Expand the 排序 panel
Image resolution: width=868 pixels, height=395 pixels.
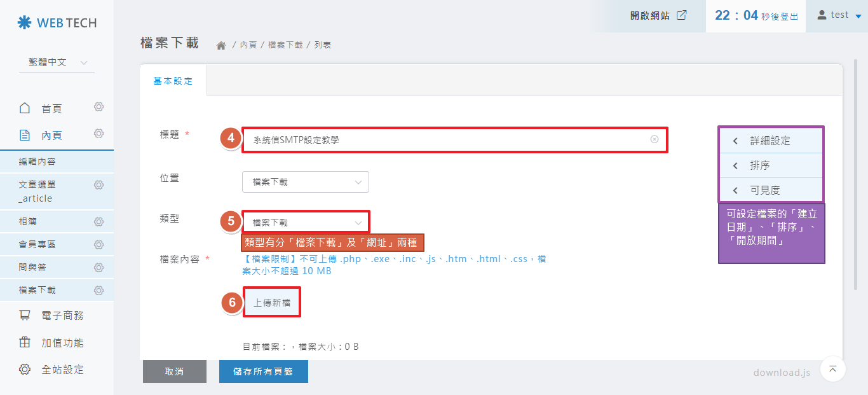click(x=770, y=165)
